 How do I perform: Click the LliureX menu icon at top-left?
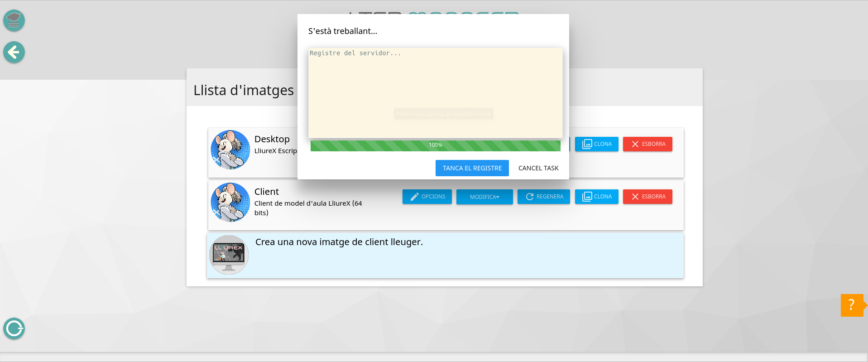(14, 20)
